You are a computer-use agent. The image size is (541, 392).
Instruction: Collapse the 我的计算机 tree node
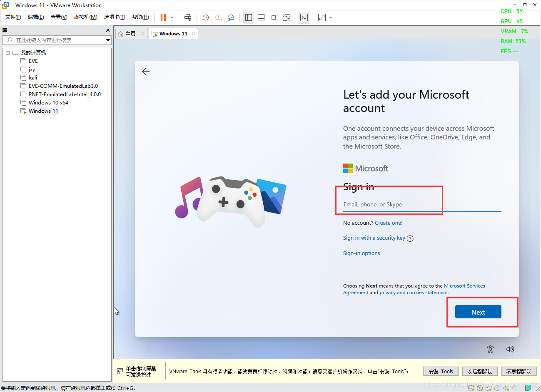pos(7,53)
